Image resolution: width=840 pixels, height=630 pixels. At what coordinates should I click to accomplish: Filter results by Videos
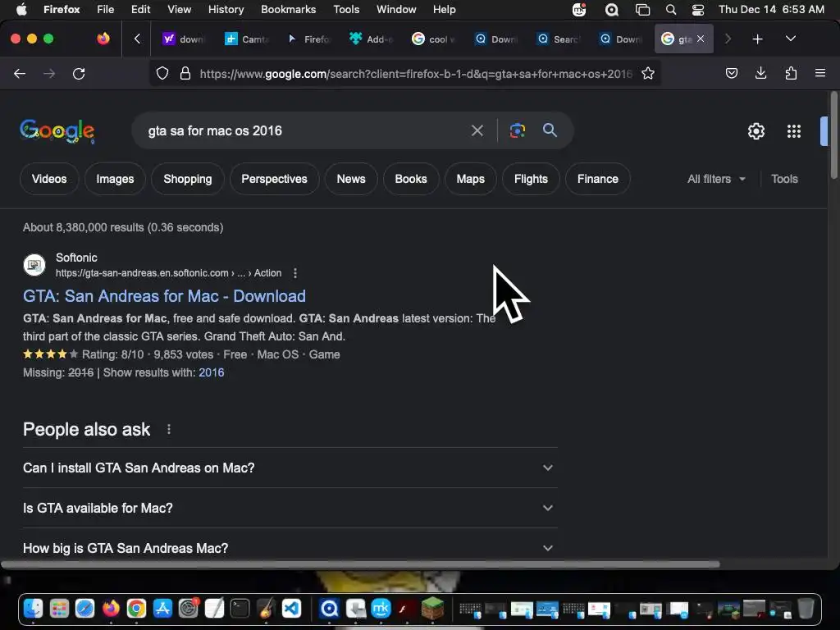tap(49, 179)
